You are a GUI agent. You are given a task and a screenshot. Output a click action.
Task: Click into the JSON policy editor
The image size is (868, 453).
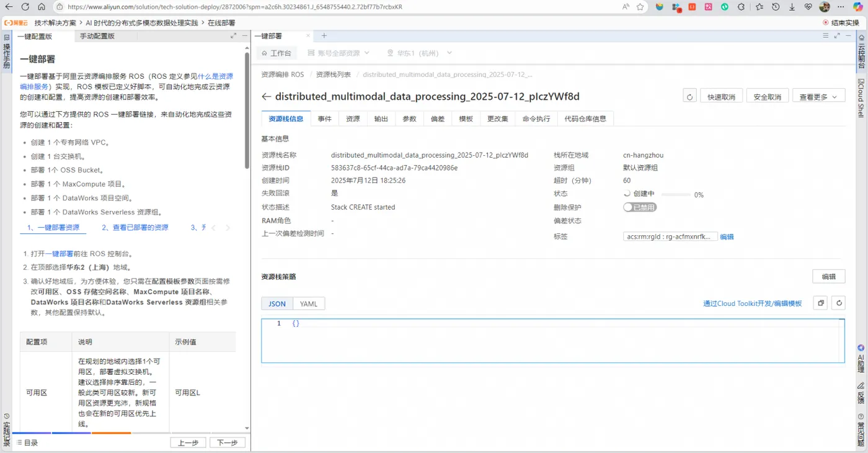[x=552, y=341]
